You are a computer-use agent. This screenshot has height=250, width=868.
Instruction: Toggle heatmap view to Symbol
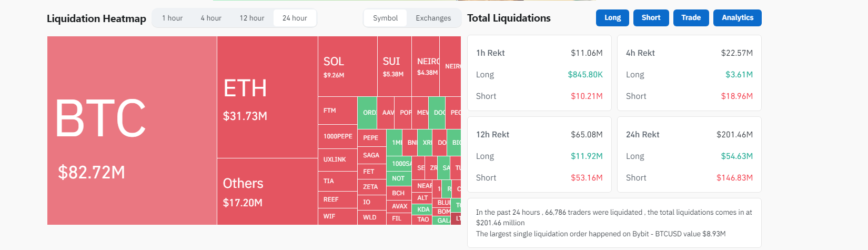(x=385, y=18)
